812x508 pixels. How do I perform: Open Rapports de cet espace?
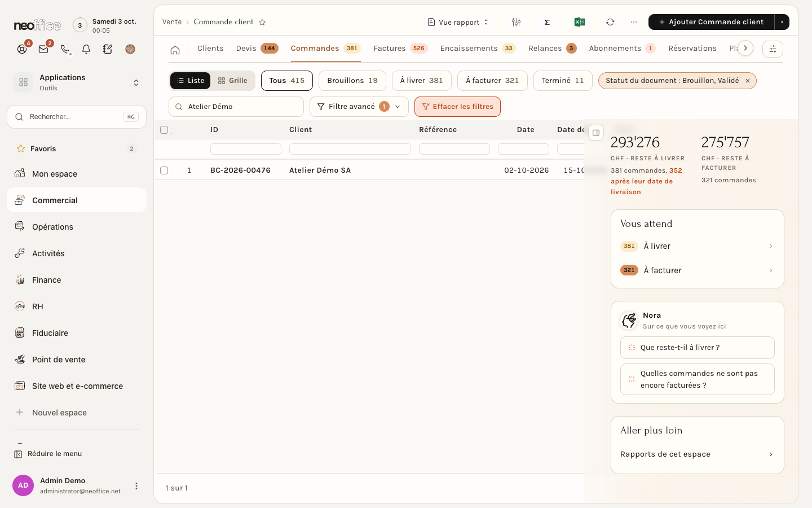(698, 454)
